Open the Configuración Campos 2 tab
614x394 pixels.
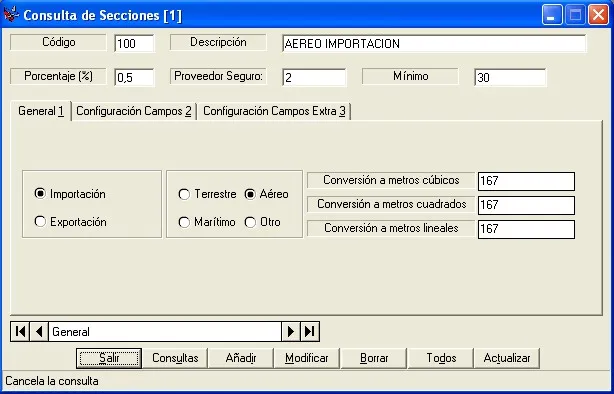point(134,111)
